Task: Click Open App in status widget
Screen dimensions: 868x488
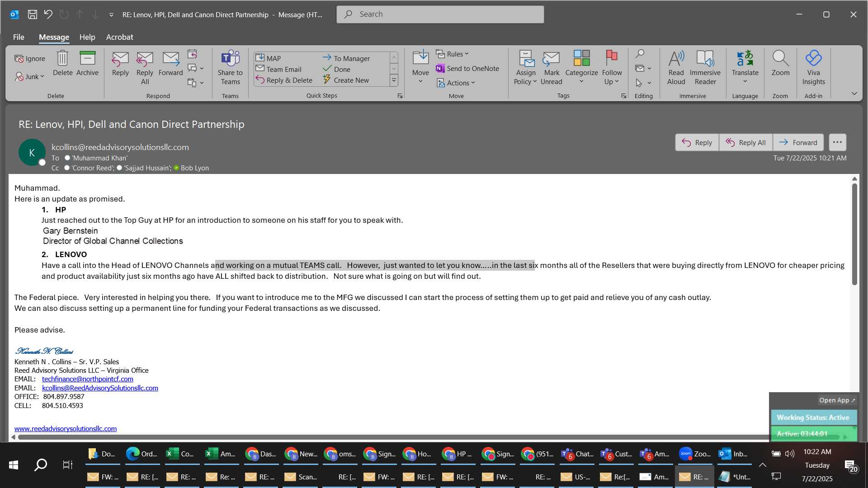Action: click(x=837, y=400)
